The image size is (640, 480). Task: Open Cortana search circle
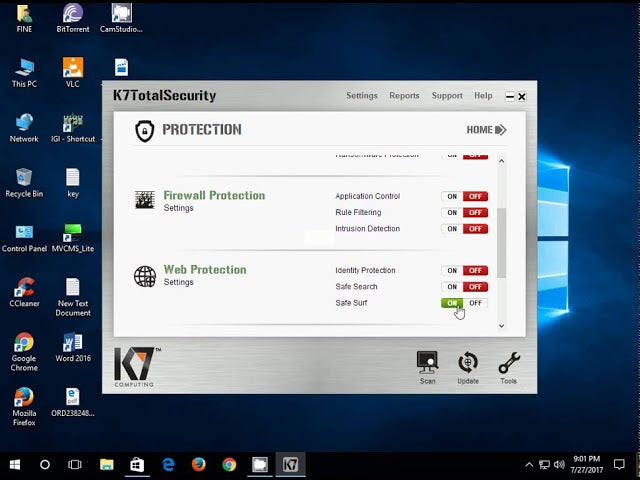[45, 465]
